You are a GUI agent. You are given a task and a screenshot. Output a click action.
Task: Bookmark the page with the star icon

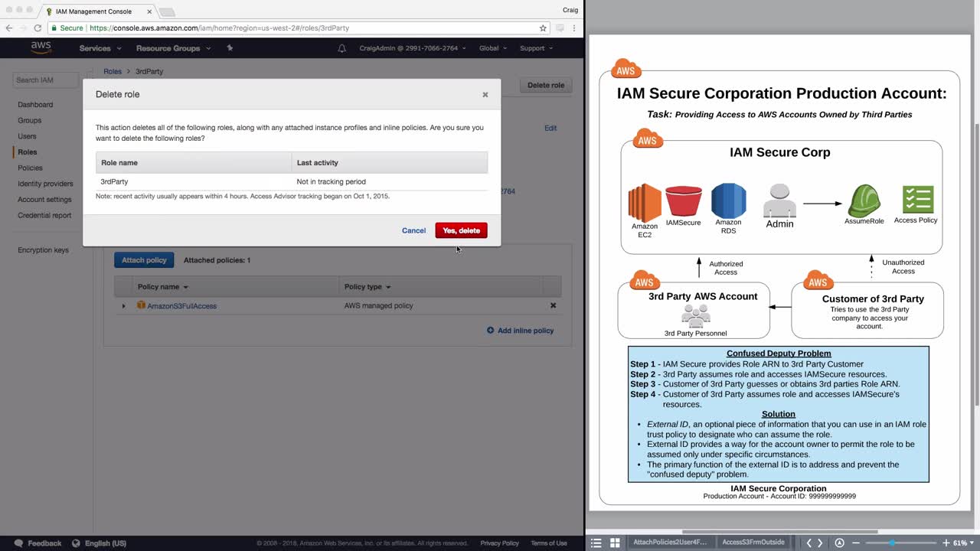pyautogui.click(x=543, y=28)
